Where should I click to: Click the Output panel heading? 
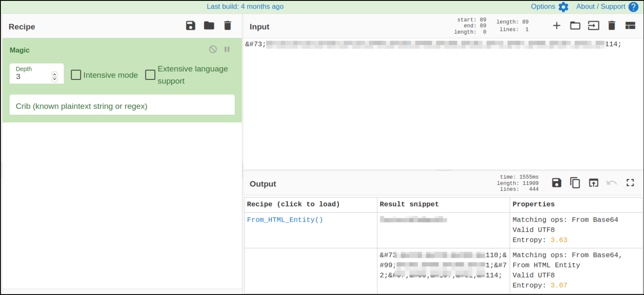(x=263, y=184)
